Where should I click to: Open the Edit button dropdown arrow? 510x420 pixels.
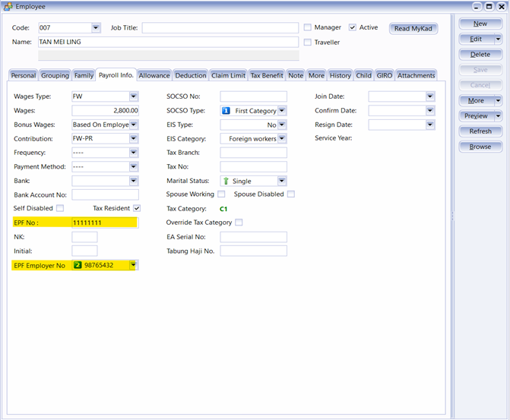pyautogui.click(x=498, y=39)
